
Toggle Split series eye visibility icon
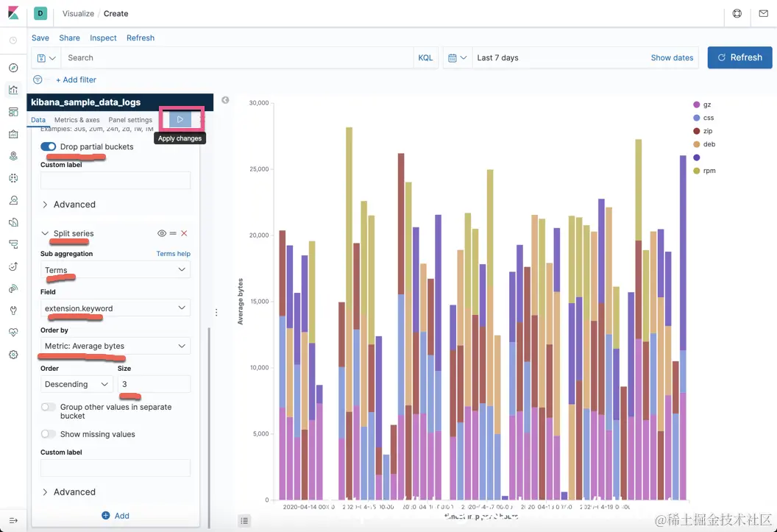pyautogui.click(x=162, y=233)
